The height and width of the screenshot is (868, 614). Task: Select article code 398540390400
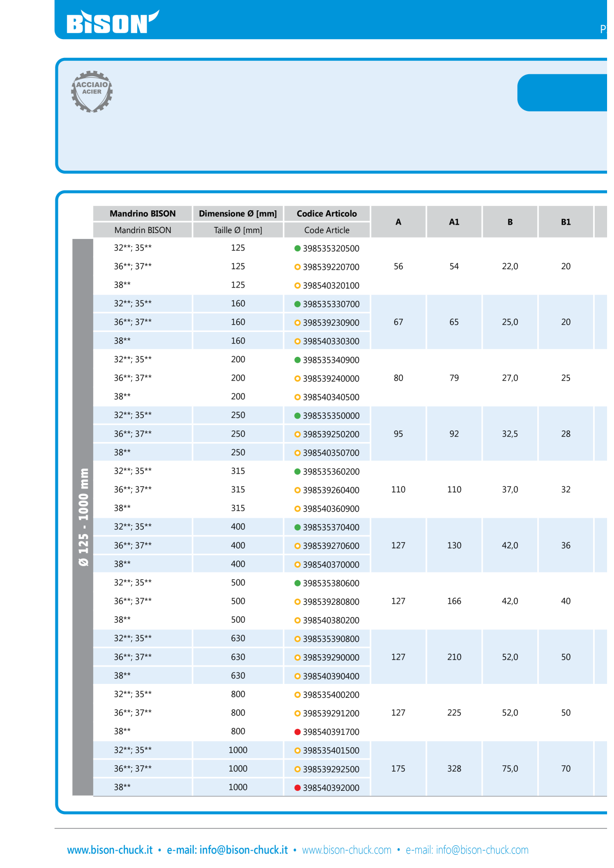[x=331, y=676]
